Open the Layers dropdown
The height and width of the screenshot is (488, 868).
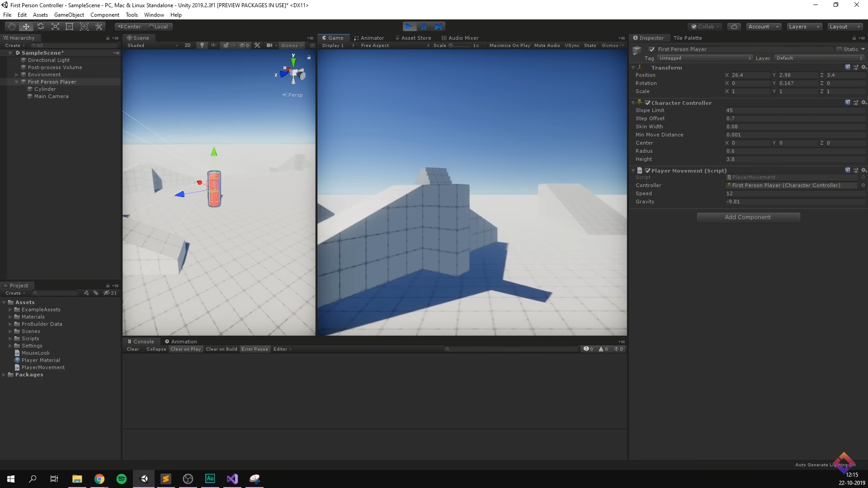(x=804, y=27)
